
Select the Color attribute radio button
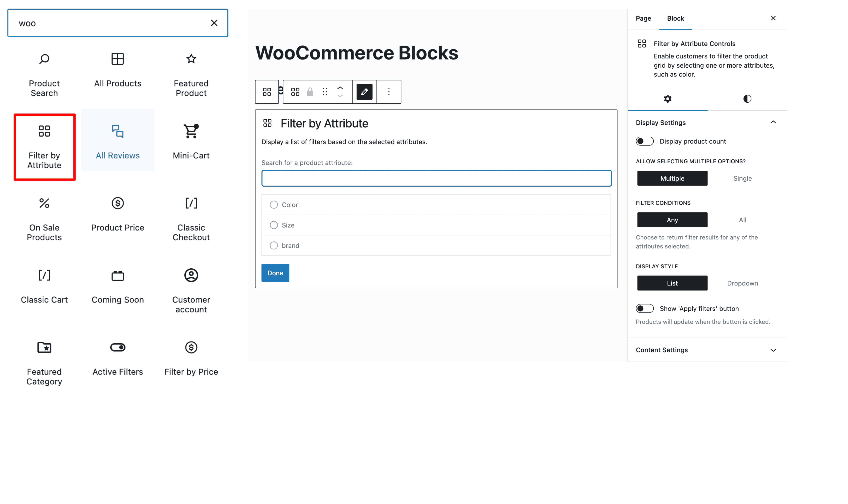(x=273, y=204)
